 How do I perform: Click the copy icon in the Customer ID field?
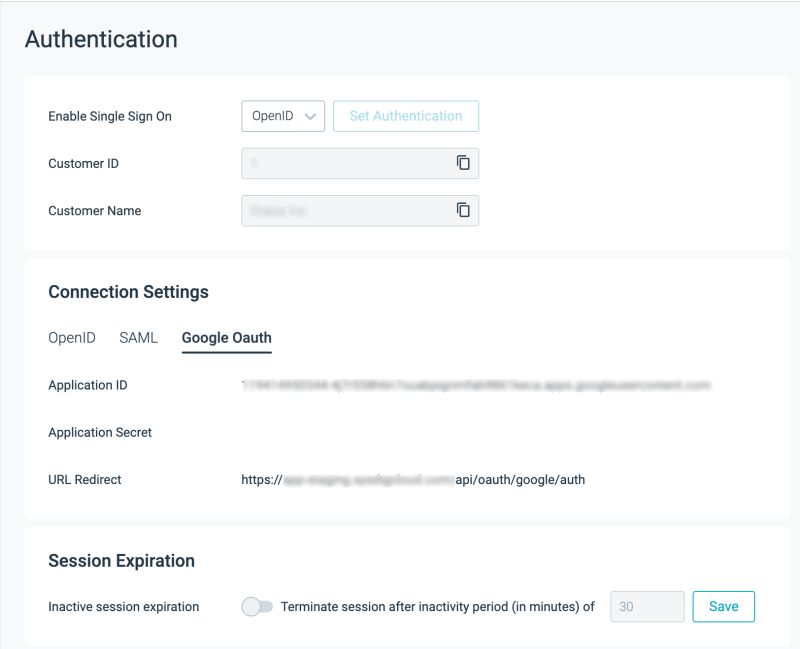tap(462, 163)
